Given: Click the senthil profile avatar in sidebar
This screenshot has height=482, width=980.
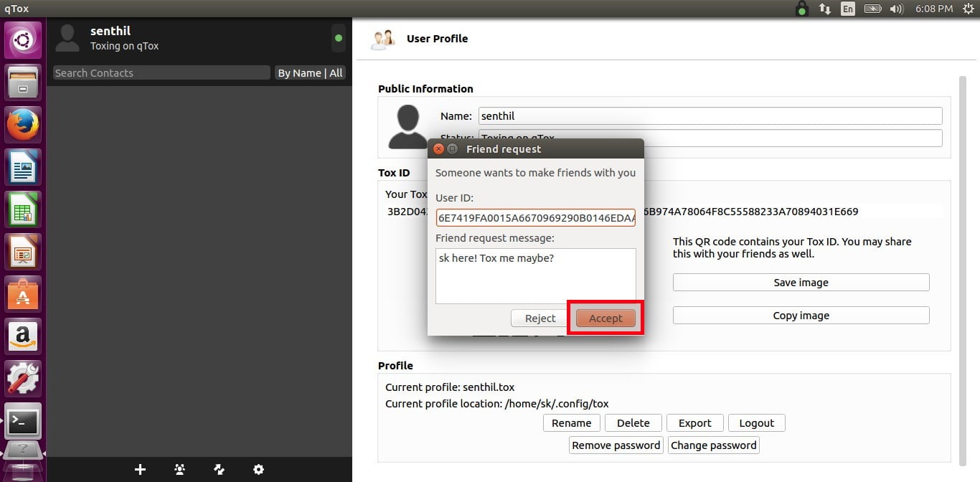Looking at the screenshot, I should coord(67,38).
